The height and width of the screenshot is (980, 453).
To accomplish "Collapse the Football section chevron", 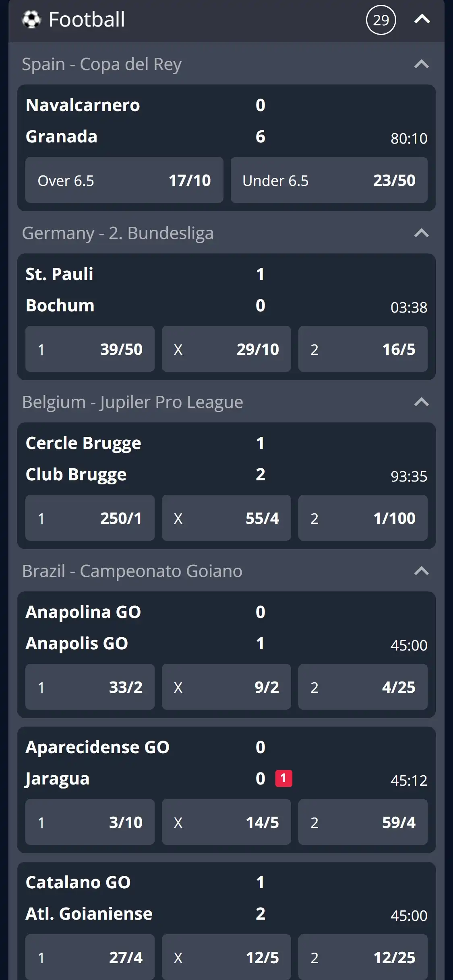I will tap(422, 19).
